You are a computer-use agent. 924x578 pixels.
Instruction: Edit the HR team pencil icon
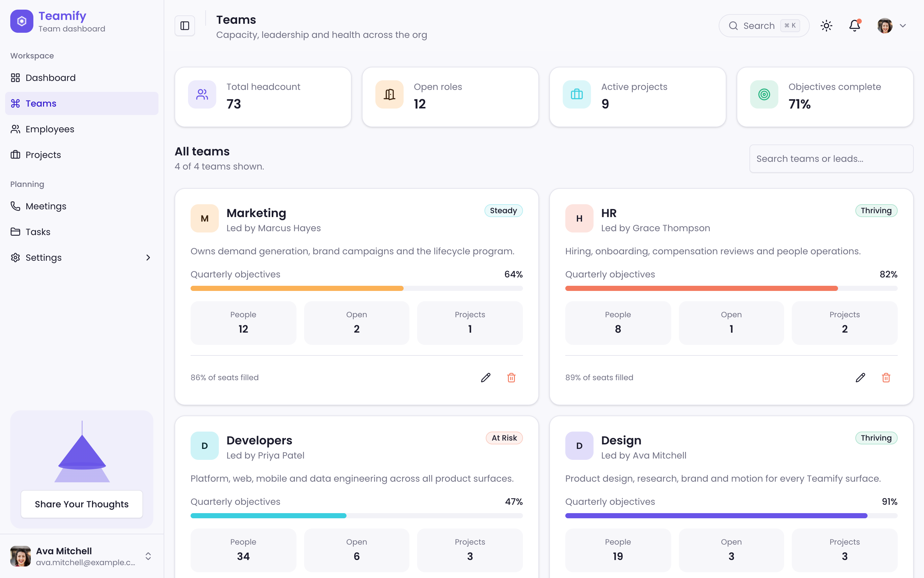coord(860,378)
